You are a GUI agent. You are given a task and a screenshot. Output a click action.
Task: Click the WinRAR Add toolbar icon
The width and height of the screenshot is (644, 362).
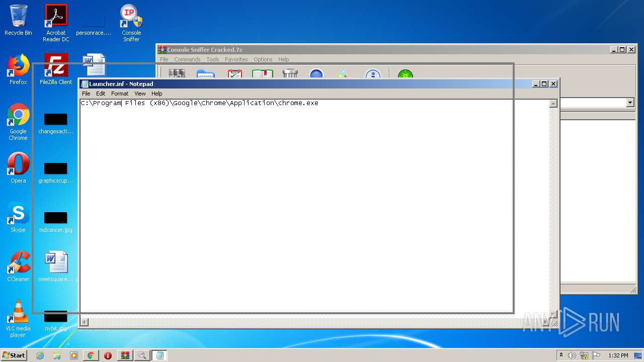(x=177, y=73)
